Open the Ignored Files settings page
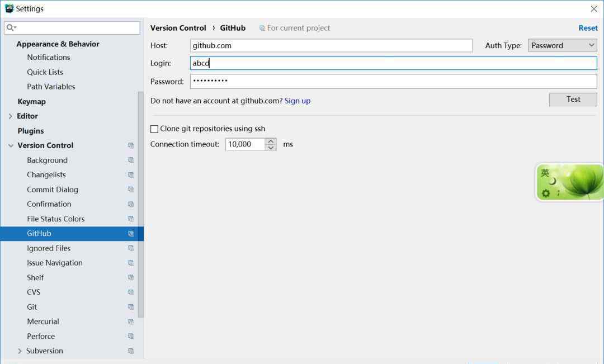This screenshot has height=364, width=604. tap(49, 248)
